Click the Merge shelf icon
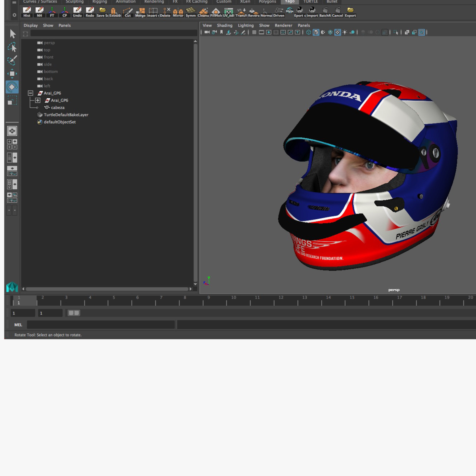The width and height of the screenshot is (476, 476). click(x=140, y=12)
